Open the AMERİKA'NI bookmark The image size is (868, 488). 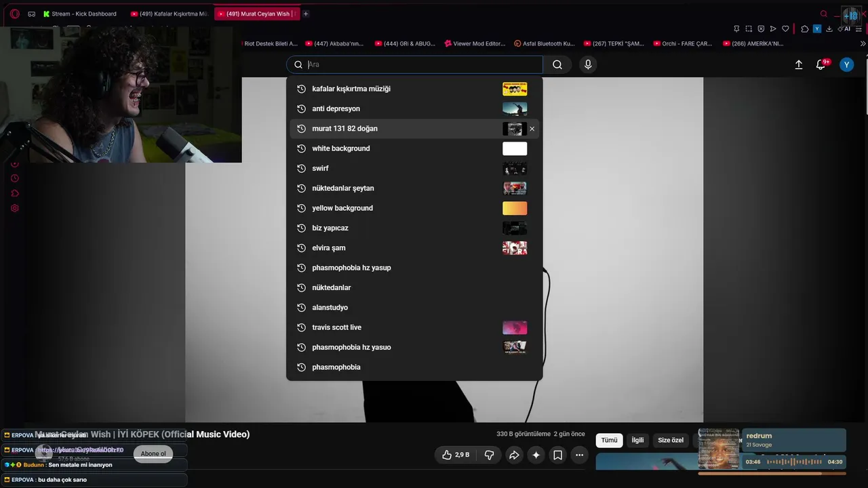click(753, 43)
